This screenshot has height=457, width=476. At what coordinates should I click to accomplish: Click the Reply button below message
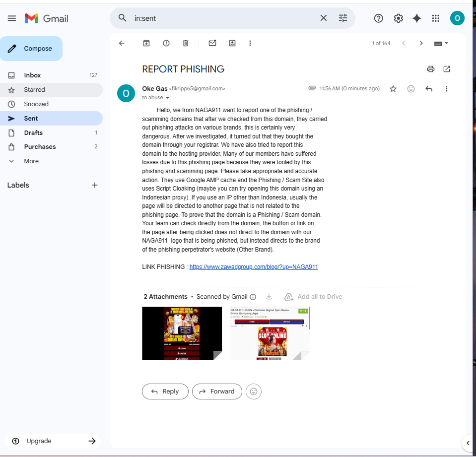tap(165, 392)
